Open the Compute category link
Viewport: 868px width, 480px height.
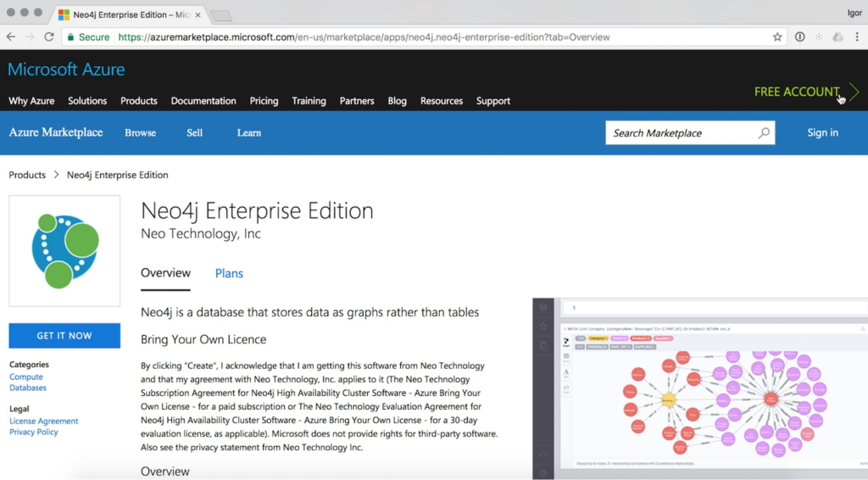[26, 377]
